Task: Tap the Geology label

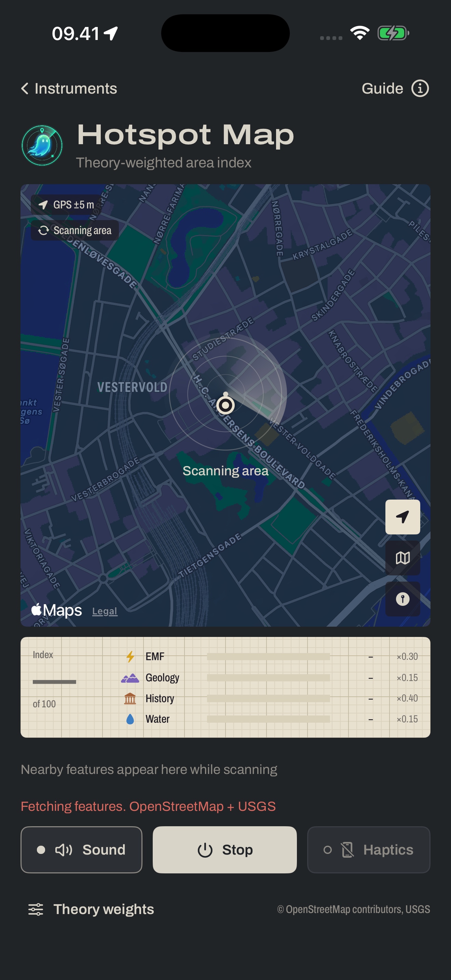Action: point(162,678)
